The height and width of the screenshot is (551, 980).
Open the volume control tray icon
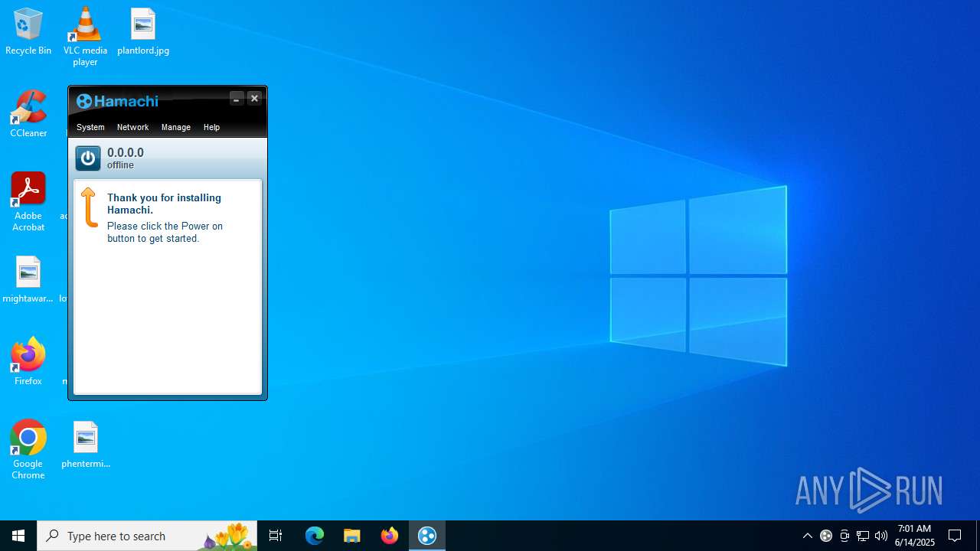click(x=881, y=536)
